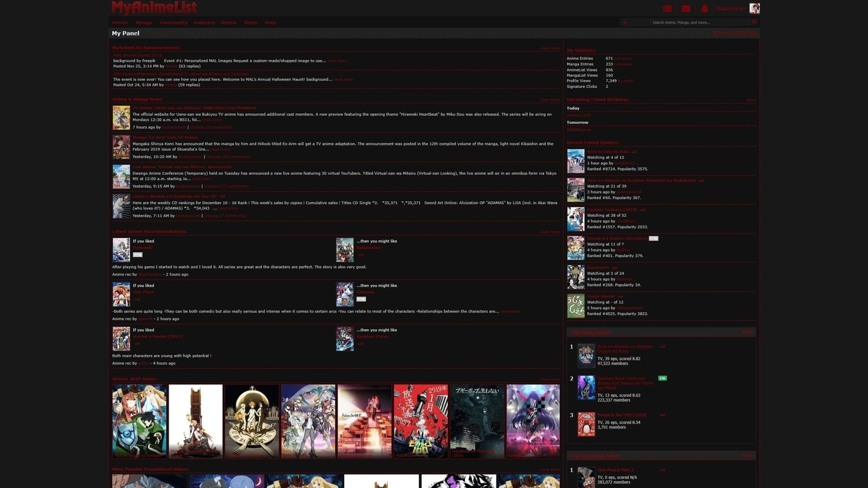
Task: Open the Industry menu
Action: click(204, 23)
